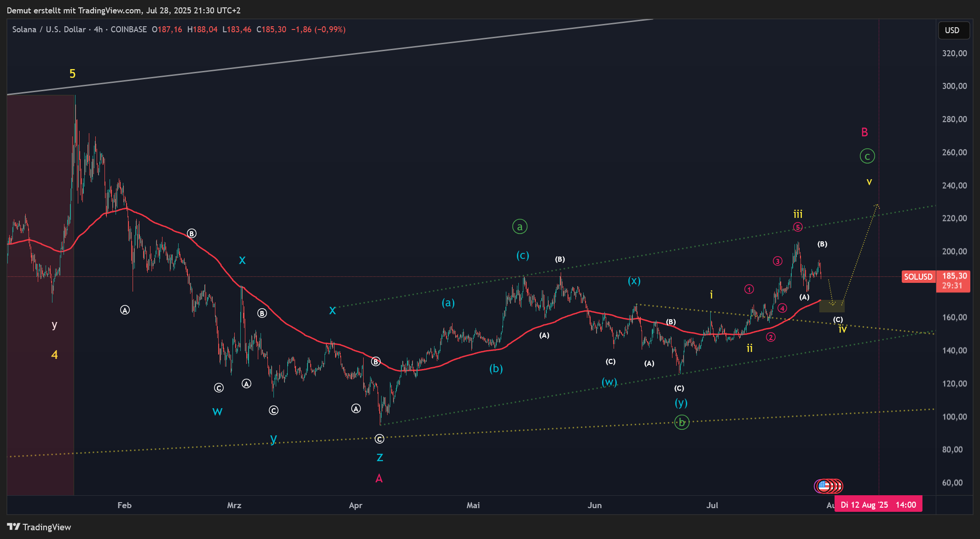
Task: Select the green circled 'c' wave label
Action: pos(867,156)
